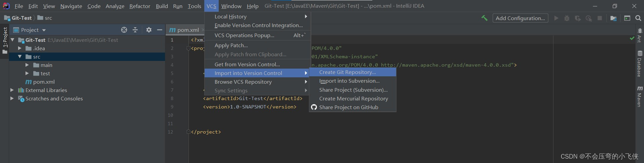Toggle the Ant tool window
The width and height of the screenshot is (644, 163).
point(639,35)
